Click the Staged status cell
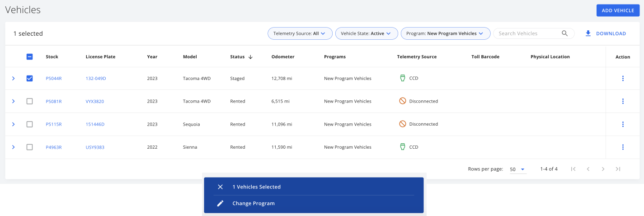Screen dimensions: 644x216 click(237, 79)
